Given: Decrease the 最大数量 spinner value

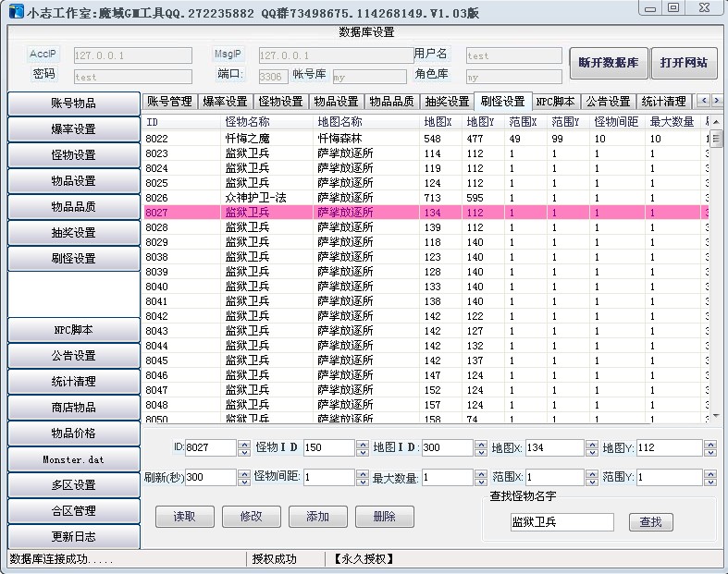Looking at the screenshot, I should coord(479,482).
